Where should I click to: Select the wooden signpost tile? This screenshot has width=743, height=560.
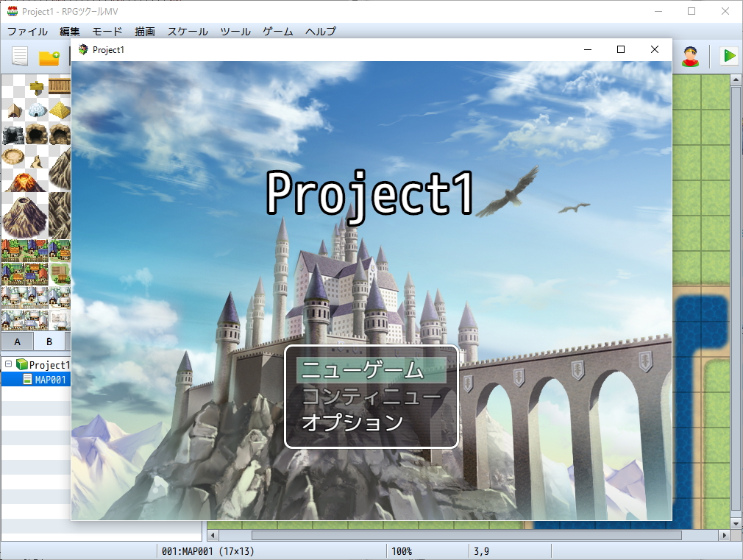36,87
